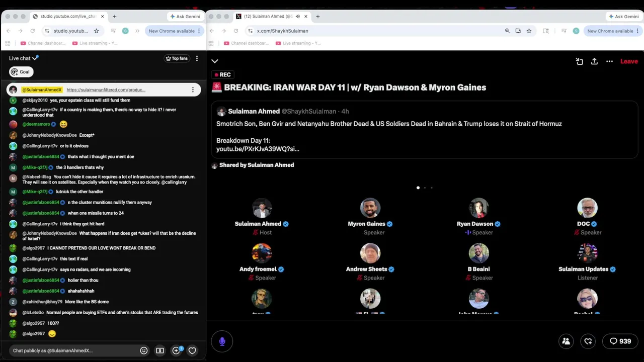Open the 939 replies bubble
Screen dimensions: 644x362
(x=620, y=341)
